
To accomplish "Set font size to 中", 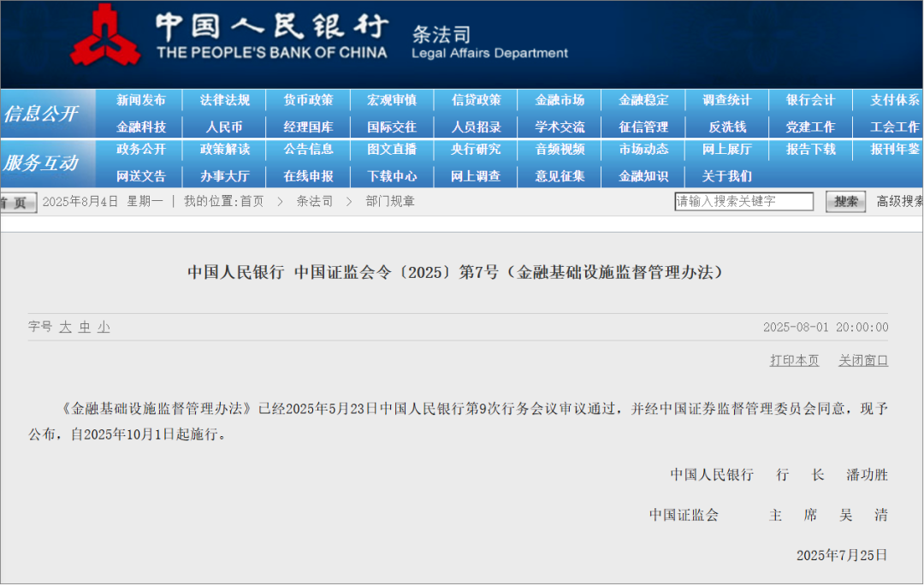I will click(85, 327).
